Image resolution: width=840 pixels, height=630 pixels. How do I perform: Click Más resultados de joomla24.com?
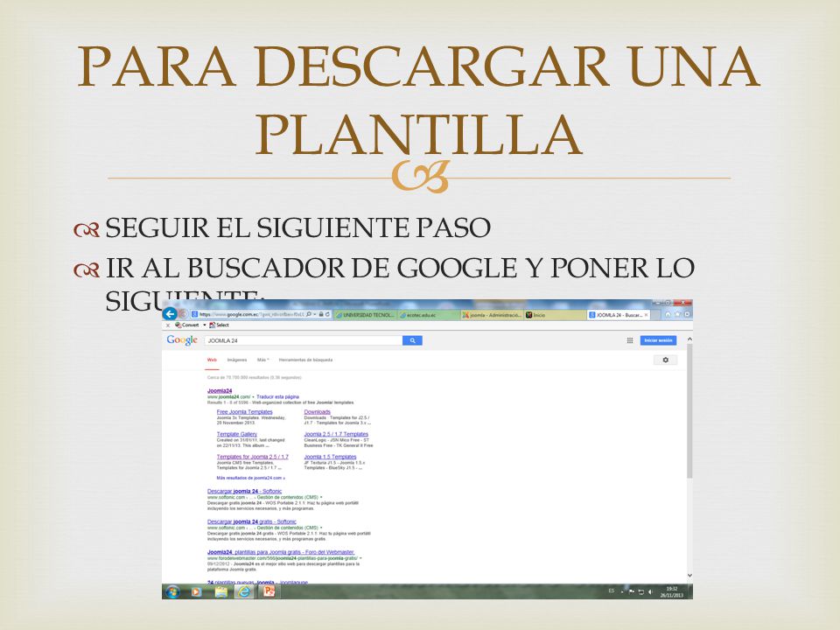(251, 478)
